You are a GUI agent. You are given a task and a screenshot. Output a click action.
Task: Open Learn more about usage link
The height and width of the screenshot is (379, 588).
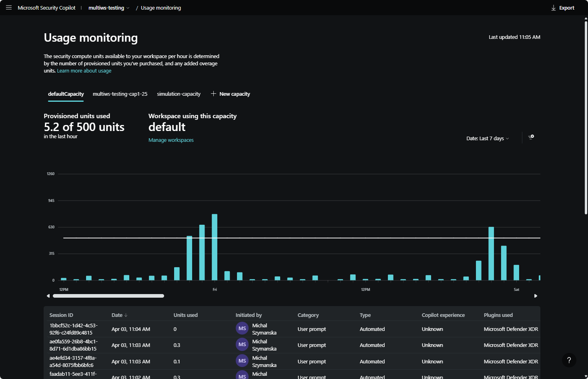tap(84, 71)
